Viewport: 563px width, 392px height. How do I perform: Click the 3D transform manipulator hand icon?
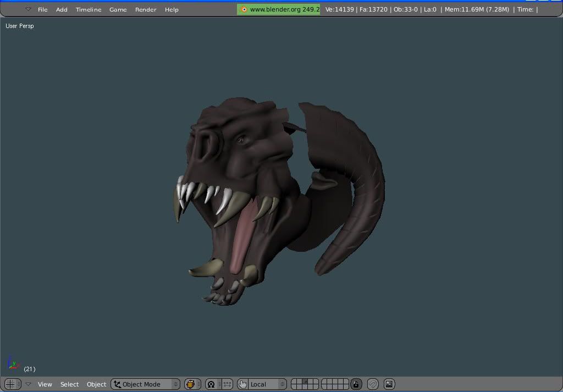click(243, 384)
